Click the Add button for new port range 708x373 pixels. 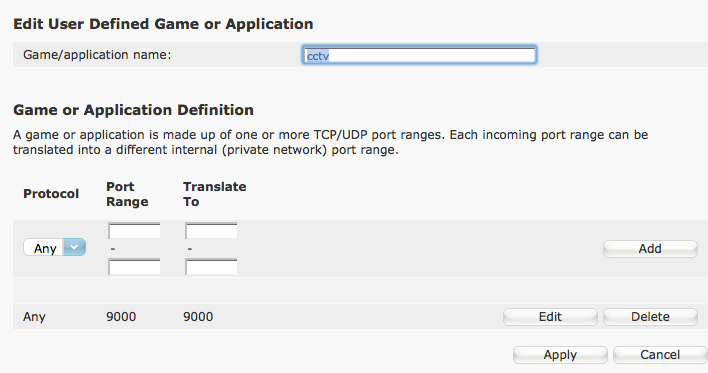click(650, 248)
